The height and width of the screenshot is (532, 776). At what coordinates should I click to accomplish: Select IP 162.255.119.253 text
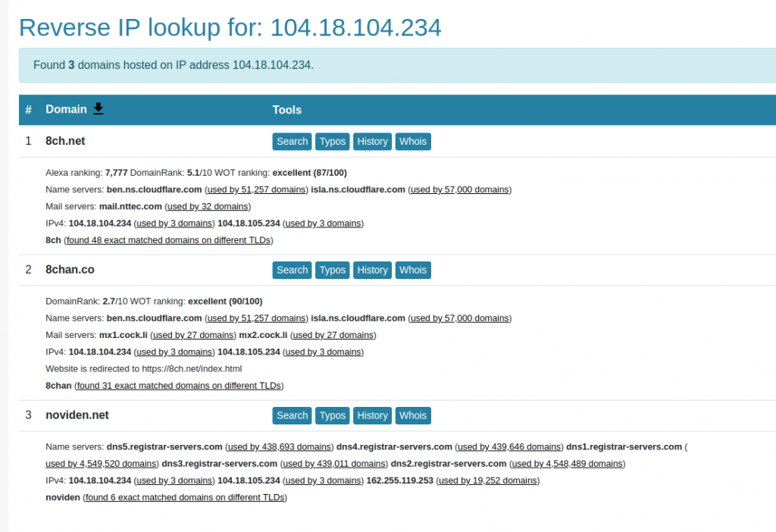[x=400, y=480]
